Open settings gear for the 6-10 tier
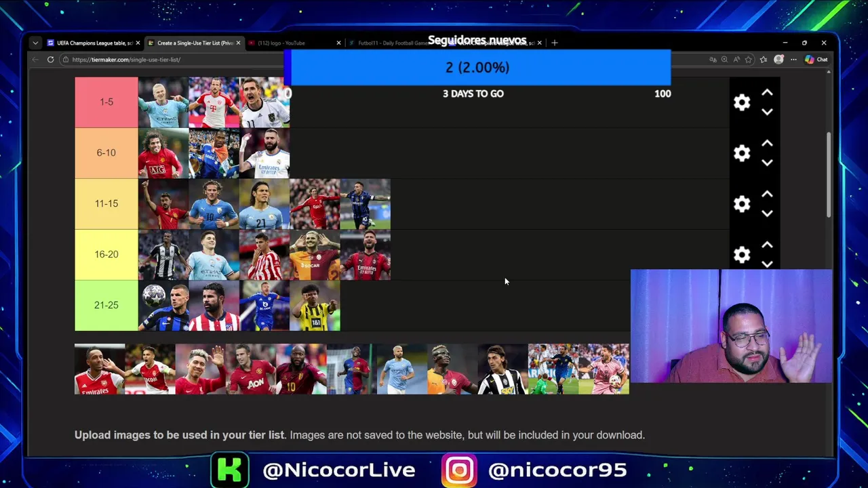The image size is (868, 488). pyautogui.click(x=742, y=153)
